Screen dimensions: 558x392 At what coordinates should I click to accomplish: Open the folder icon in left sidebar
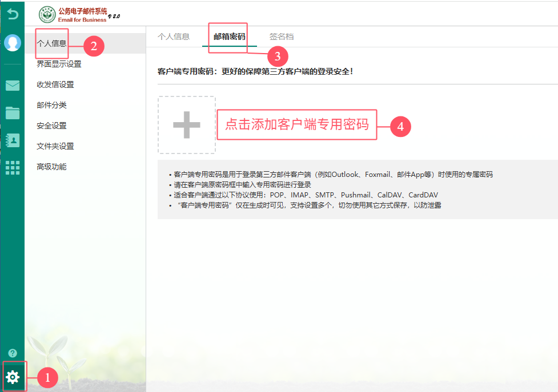(12, 112)
